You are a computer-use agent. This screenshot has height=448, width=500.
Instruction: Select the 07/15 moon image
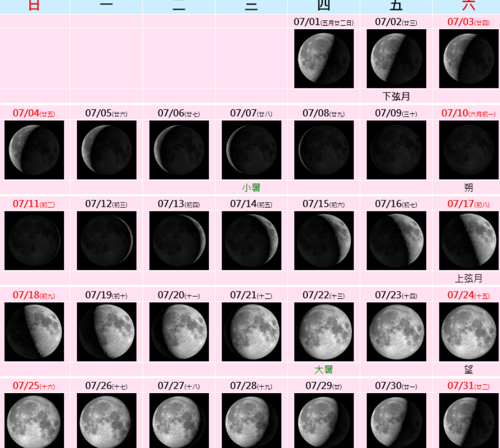point(324,240)
